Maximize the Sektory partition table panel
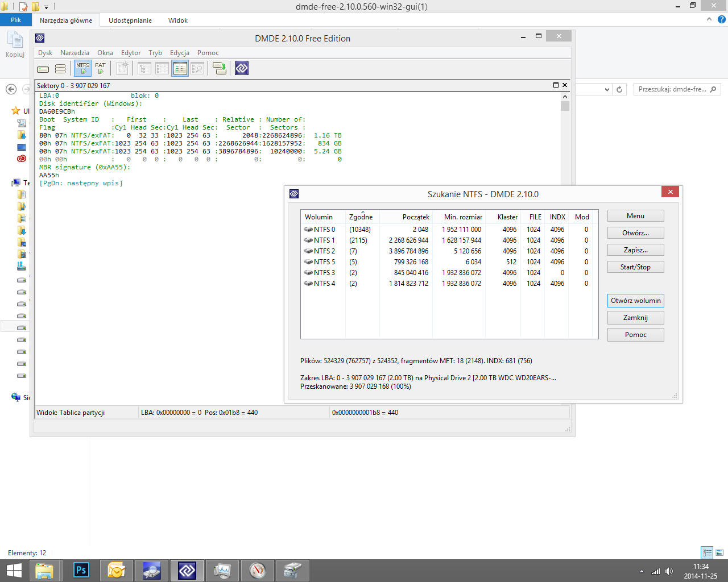Viewport: 728px width, 582px height. pyautogui.click(x=556, y=85)
